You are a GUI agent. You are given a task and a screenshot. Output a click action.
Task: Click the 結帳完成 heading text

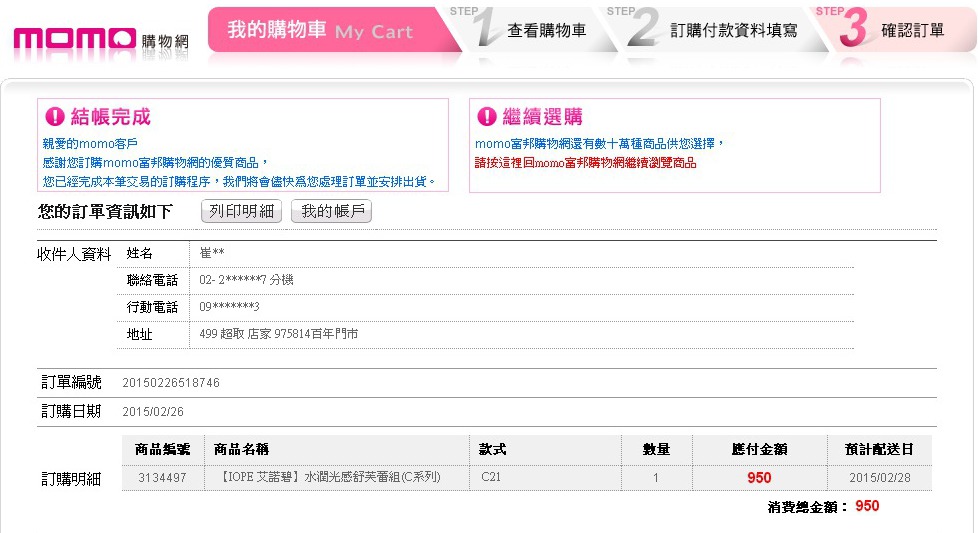click(110, 117)
